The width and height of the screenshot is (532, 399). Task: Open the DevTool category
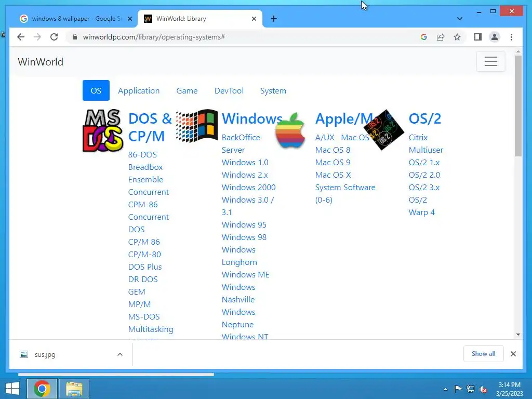(229, 90)
